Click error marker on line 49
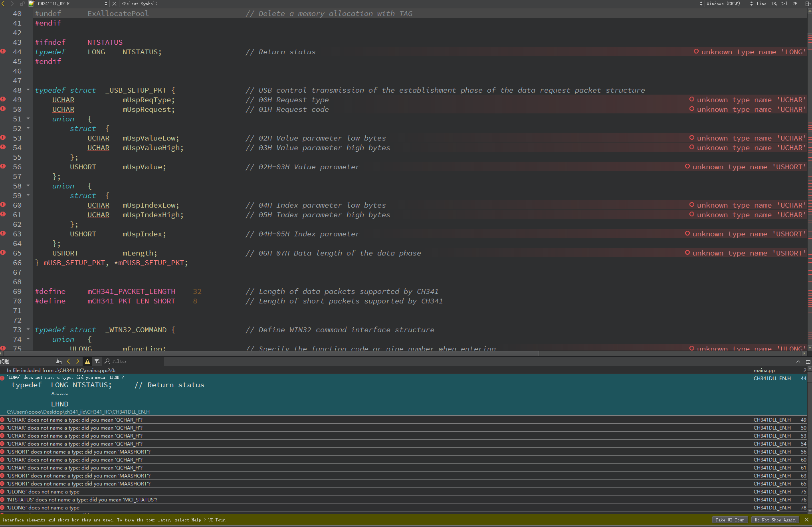This screenshot has width=812, height=527. tap(3, 99)
